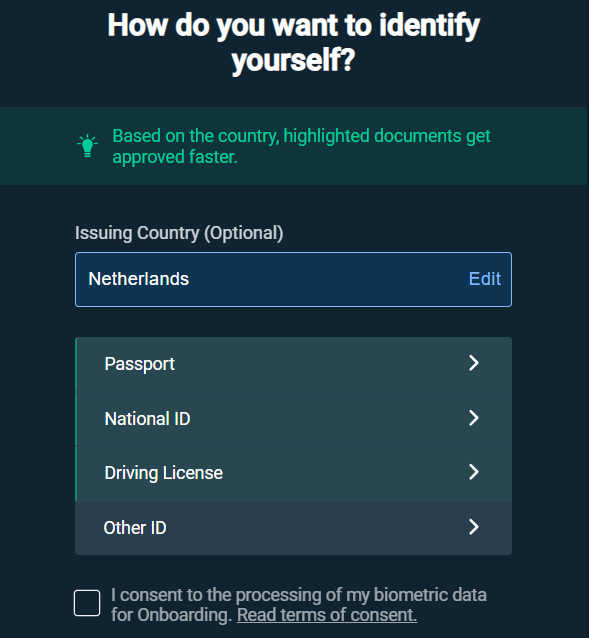Select the Passport document option
Viewport: 589px width, 638px height.
click(x=293, y=364)
